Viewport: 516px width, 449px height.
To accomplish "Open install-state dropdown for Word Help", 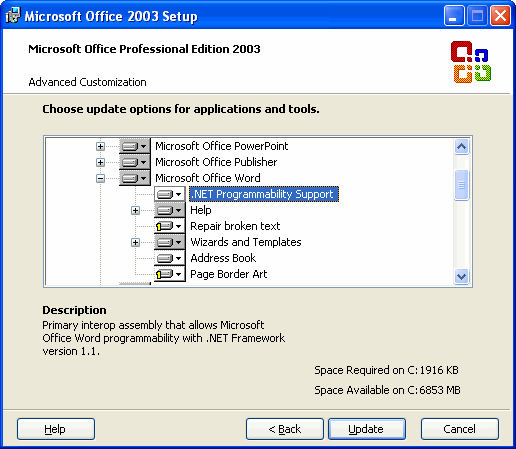I will pyautogui.click(x=170, y=210).
